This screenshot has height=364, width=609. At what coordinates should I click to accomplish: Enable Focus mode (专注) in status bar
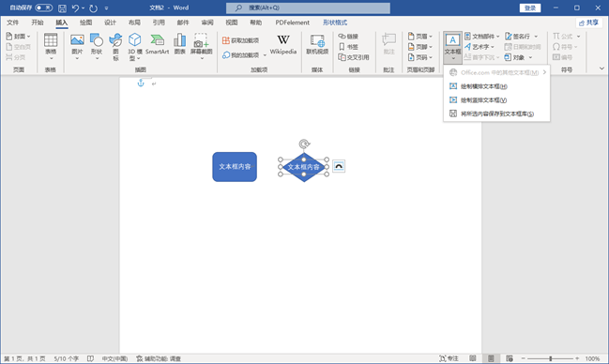[x=449, y=358]
